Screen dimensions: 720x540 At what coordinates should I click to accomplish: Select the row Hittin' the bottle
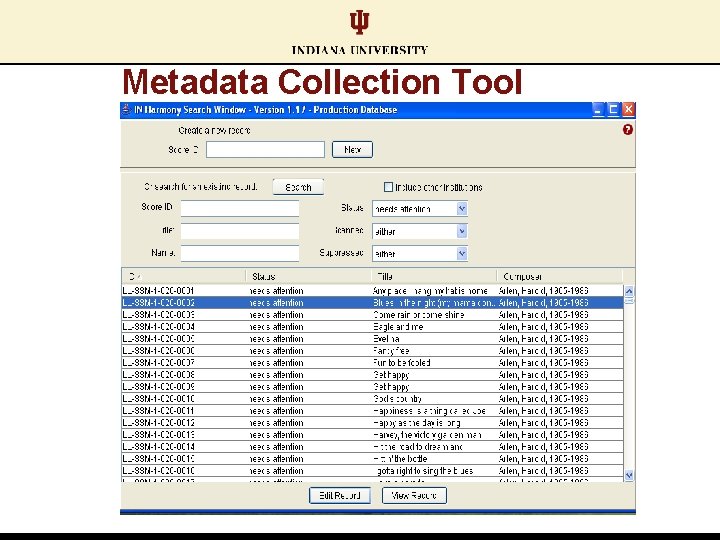point(372,458)
